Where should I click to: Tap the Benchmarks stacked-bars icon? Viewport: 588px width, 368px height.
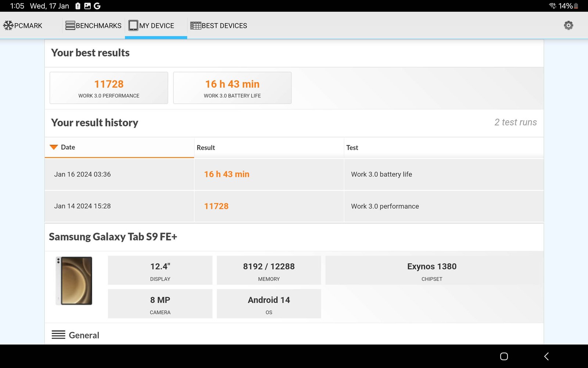pos(70,25)
